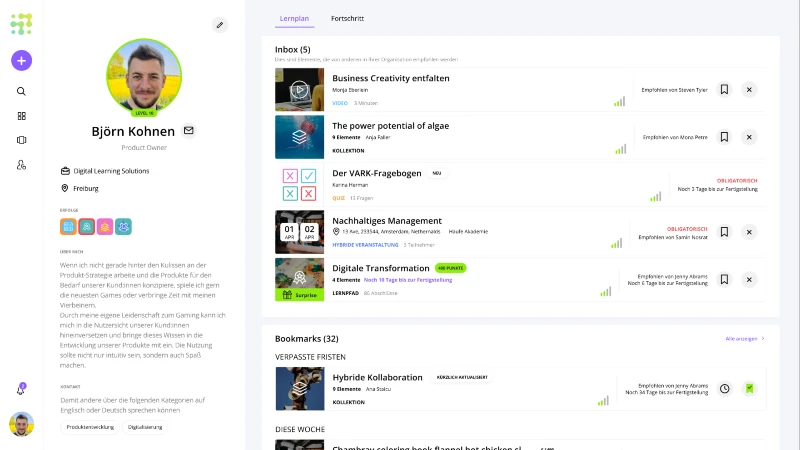Open Alle anzeigen link for Bookmarks
Image resolution: width=800 pixels, height=450 pixels.
point(745,339)
